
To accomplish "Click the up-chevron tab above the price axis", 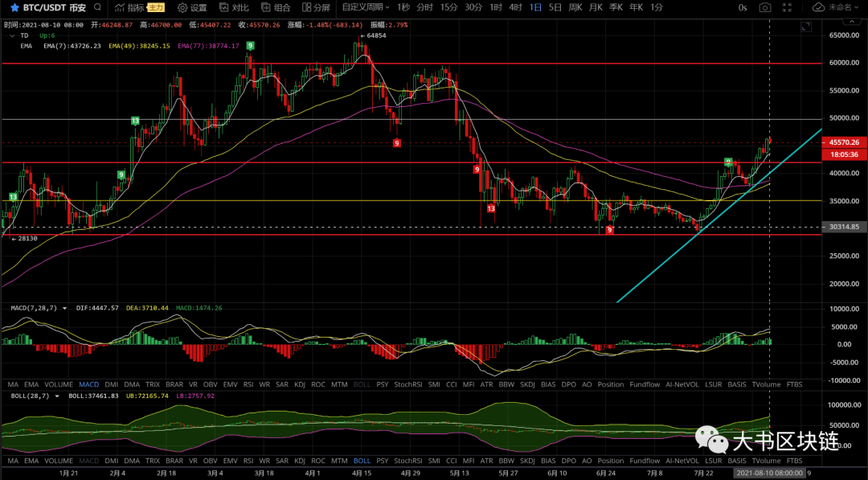I will [851, 22].
